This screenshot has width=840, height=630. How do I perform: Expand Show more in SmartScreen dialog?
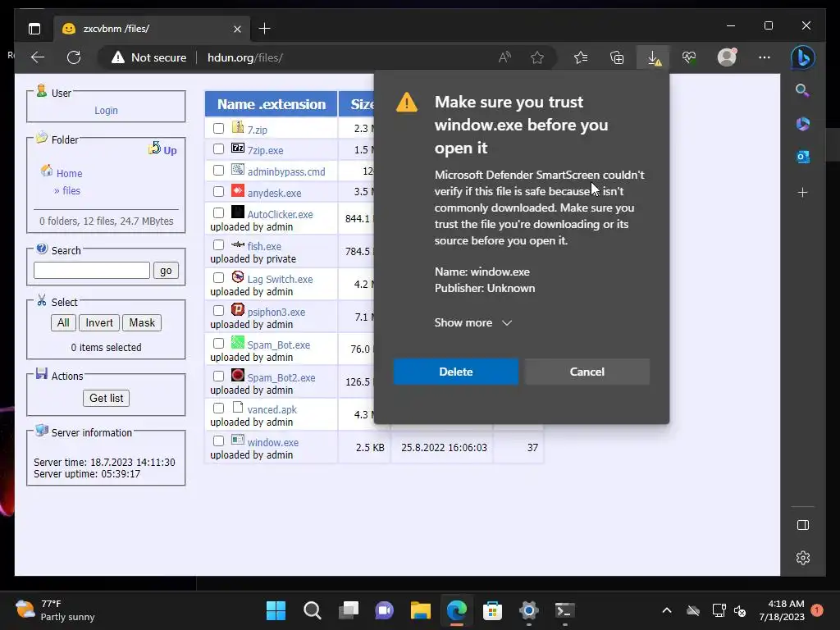point(473,322)
